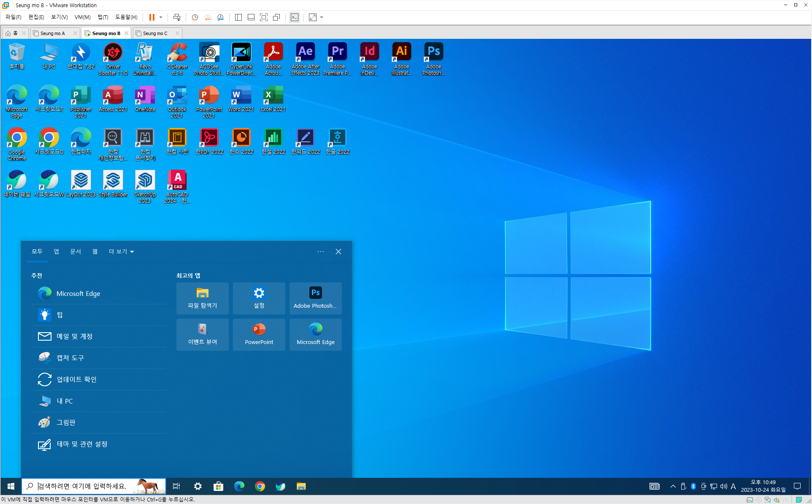Open 메일 및 계정 suggestion
Image resolution: width=812 pixels, height=504 pixels.
[x=98, y=336]
